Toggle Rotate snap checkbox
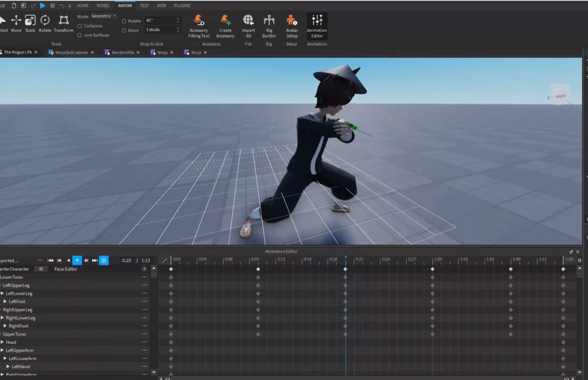Screen dimensions: 588x380 coord(124,21)
